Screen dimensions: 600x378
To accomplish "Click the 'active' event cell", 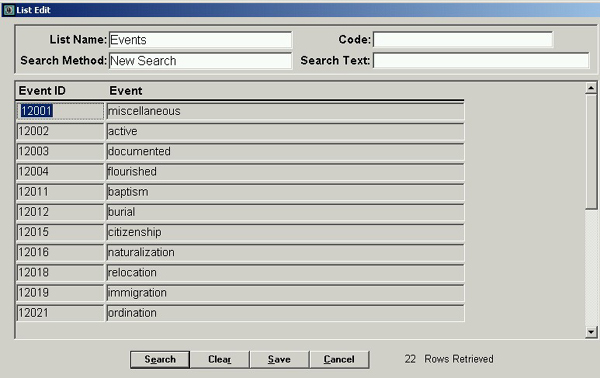I will [x=285, y=131].
